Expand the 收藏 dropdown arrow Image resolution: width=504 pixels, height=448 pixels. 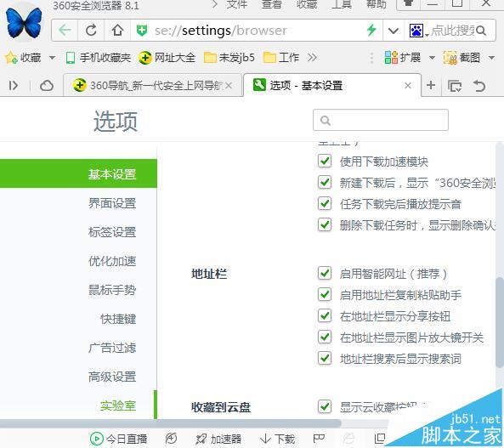[x=52, y=58]
